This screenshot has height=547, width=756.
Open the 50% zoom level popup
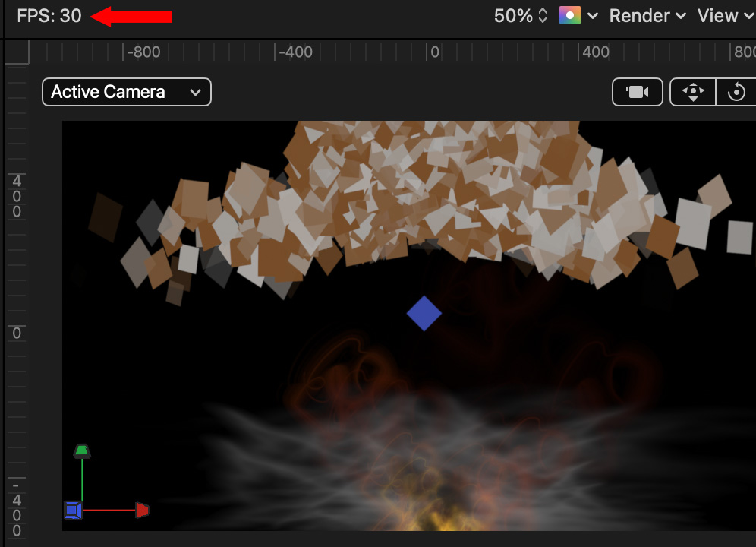click(520, 15)
